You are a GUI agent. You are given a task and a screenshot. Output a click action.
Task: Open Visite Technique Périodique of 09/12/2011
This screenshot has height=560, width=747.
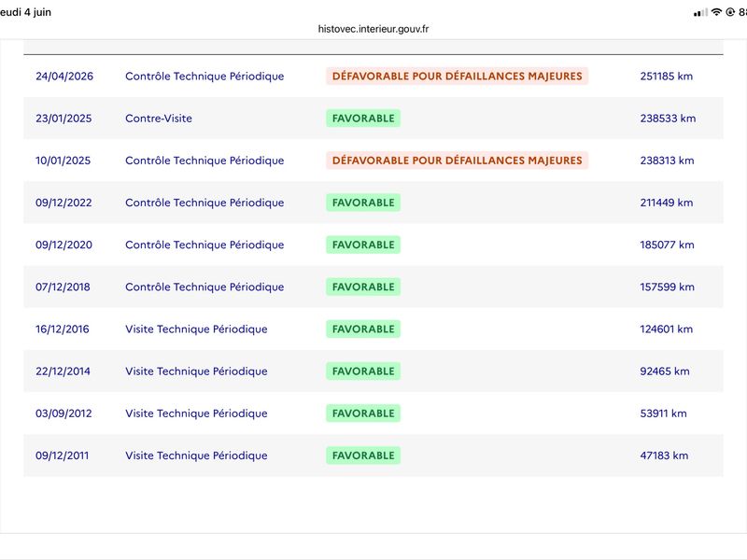point(196,455)
